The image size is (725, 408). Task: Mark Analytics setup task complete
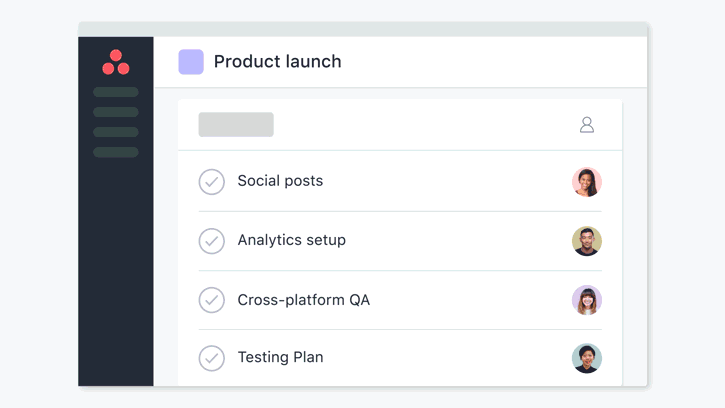212,241
